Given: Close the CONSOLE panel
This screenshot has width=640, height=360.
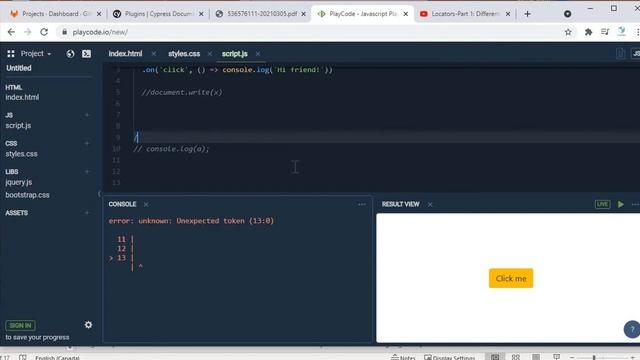Looking at the screenshot, I should coord(146,204).
